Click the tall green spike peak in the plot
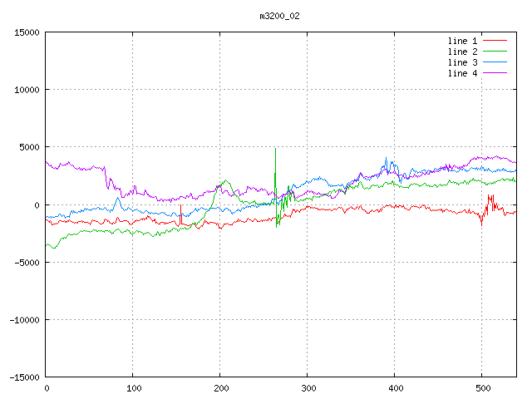Image resolution: width=532 pixels, height=399 pixels. click(275, 150)
